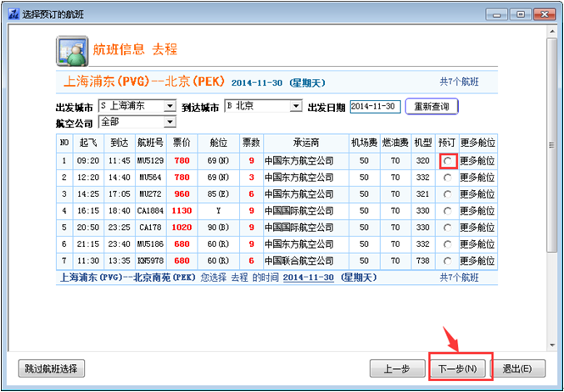
Task: Click the 燃油费 column header
Action: click(x=395, y=143)
